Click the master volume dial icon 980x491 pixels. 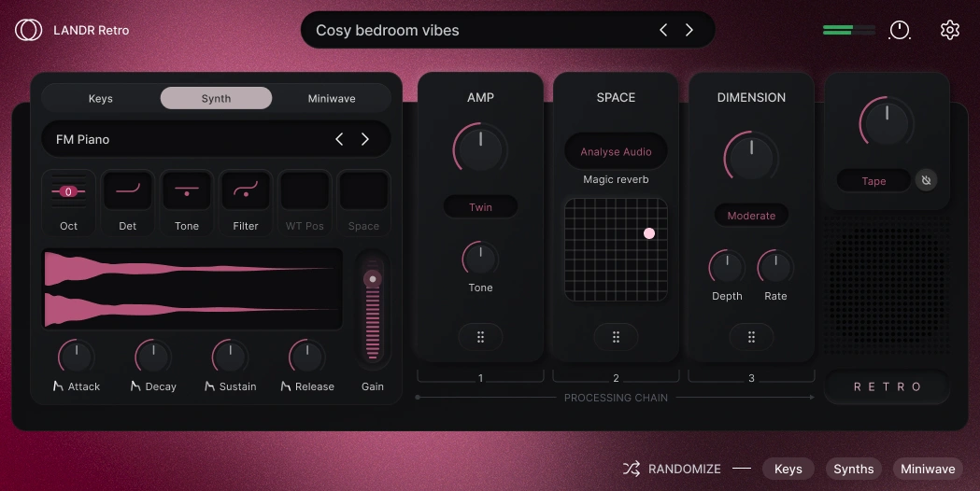(900, 30)
